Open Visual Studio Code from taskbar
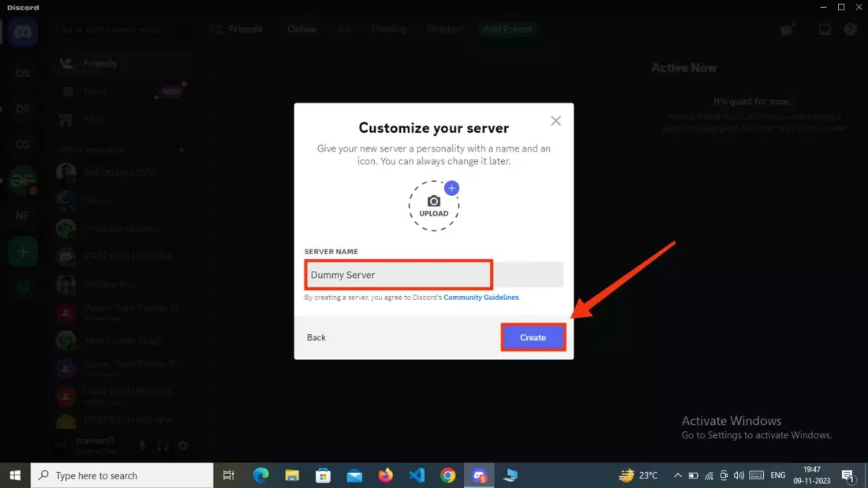 (x=417, y=475)
